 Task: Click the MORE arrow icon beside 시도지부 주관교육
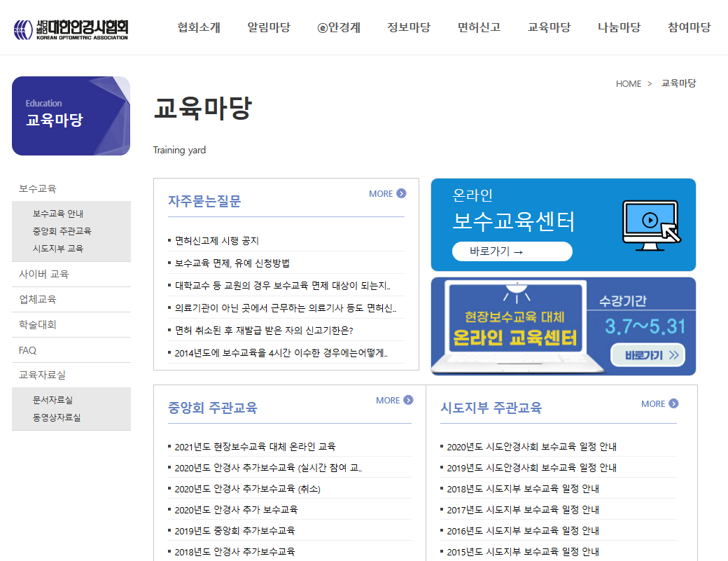673,403
